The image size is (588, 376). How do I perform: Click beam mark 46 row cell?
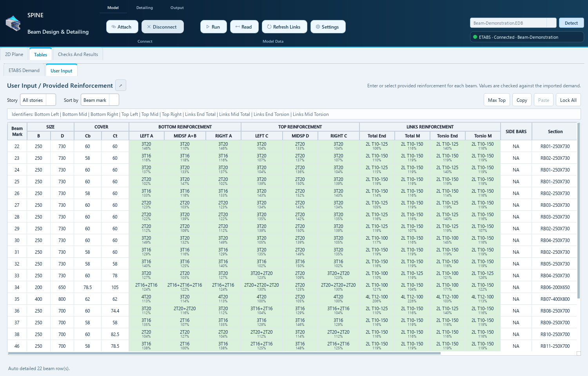(x=17, y=346)
